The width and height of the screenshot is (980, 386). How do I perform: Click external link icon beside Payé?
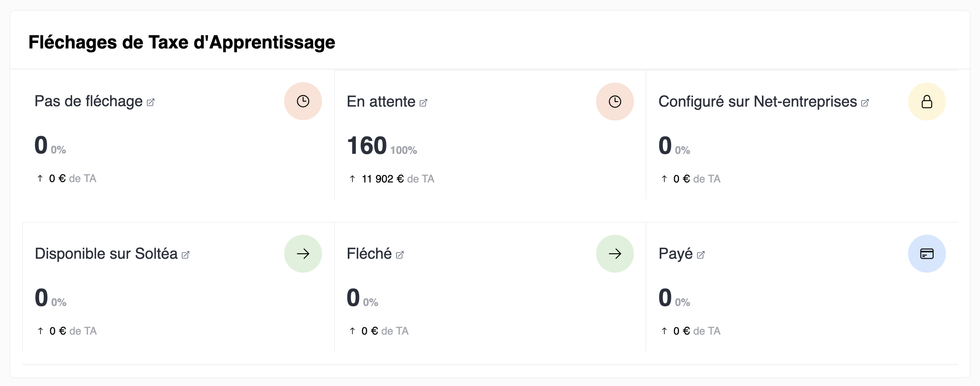701,255
